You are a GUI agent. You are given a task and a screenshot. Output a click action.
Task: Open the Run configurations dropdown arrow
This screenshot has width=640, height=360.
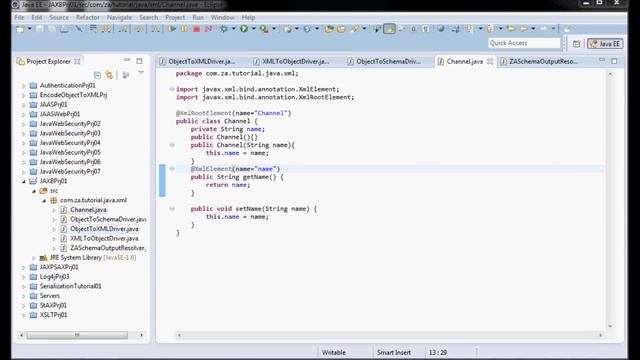pyautogui.click(x=253, y=29)
